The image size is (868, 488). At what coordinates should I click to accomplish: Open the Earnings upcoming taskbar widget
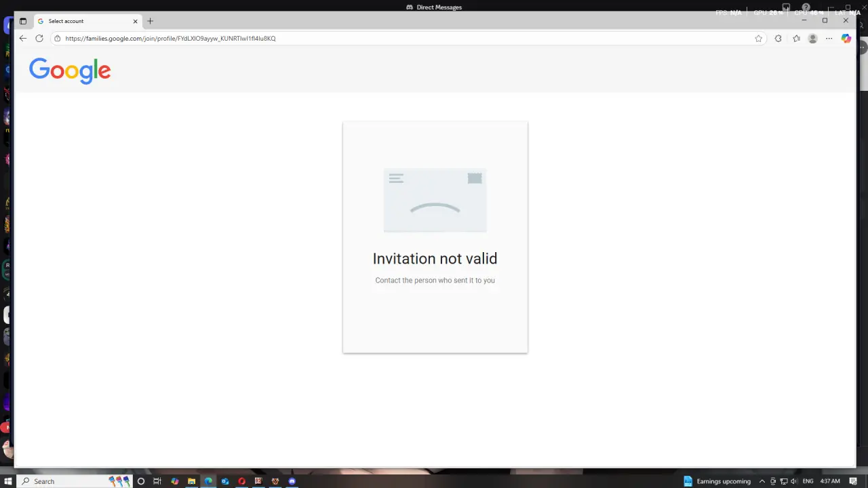coord(717,481)
